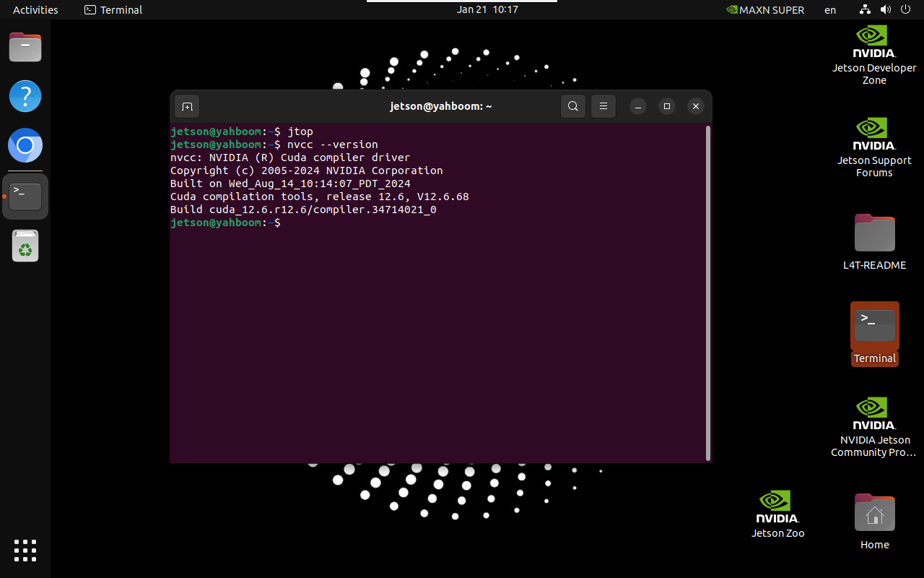Open Jetson Developer Zone desktop shortcut
The width and height of the screenshot is (924, 578).
pos(874,55)
